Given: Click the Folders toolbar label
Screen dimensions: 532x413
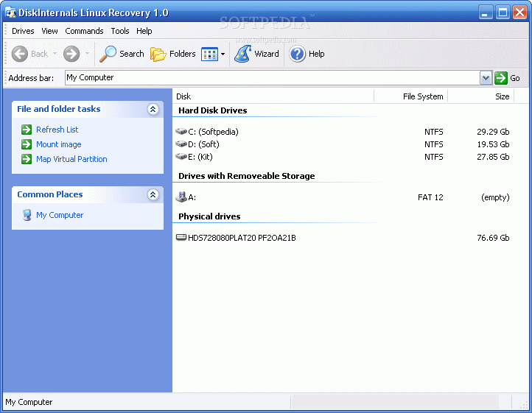Looking at the screenshot, I should pyautogui.click(x=183, y=54).
